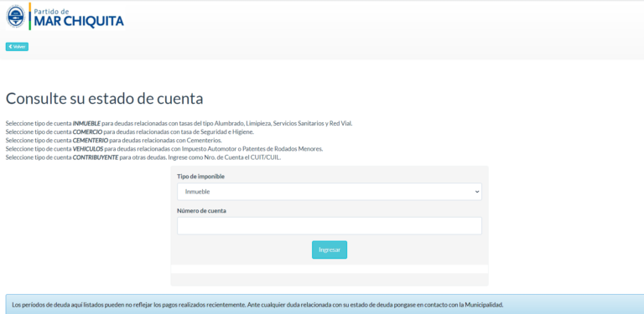Click the blue debt periods notice
Viewport: 644px width, 314px height.
pos(325,305)
